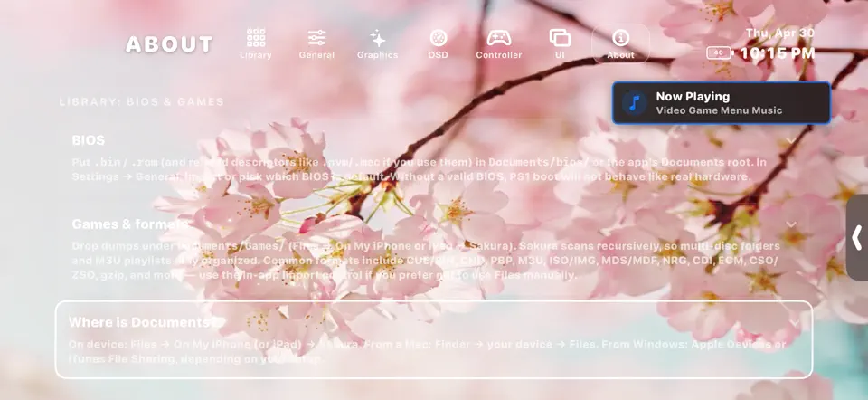
Task: Select the Where is Documents heading
Action: pyautogui.click(x=143, y=322)
